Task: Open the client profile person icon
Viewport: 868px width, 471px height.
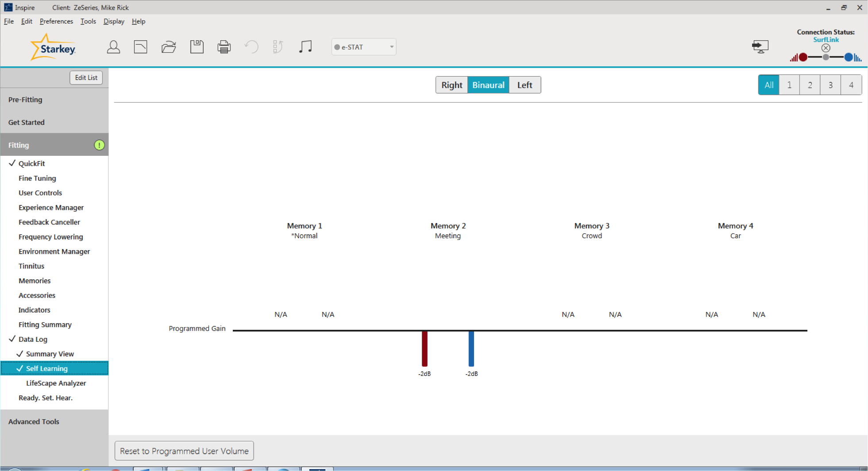Action: pos(113,47)
